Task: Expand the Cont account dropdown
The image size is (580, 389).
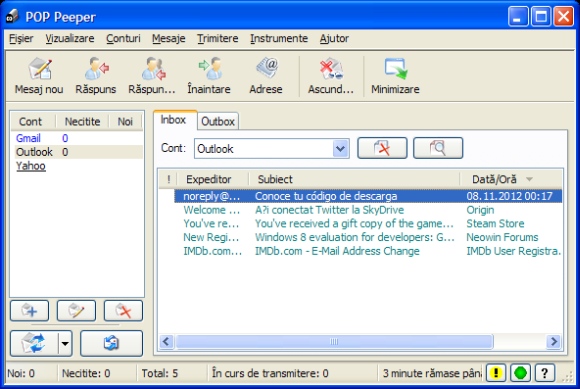Action: coord(340,149)
